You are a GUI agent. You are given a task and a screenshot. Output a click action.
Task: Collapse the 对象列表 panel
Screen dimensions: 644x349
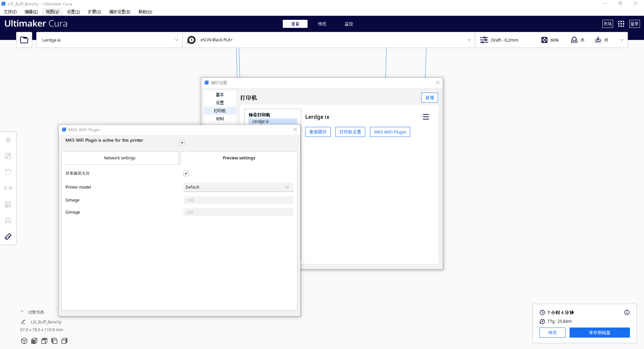pyautogui.click(x=22, y=312)
